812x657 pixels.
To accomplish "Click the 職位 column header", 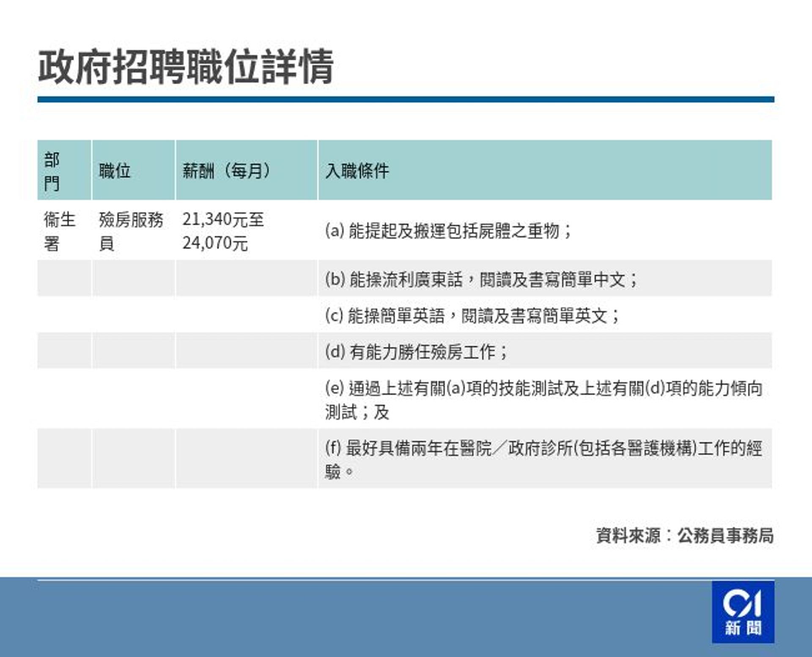I will pos(115,171).
